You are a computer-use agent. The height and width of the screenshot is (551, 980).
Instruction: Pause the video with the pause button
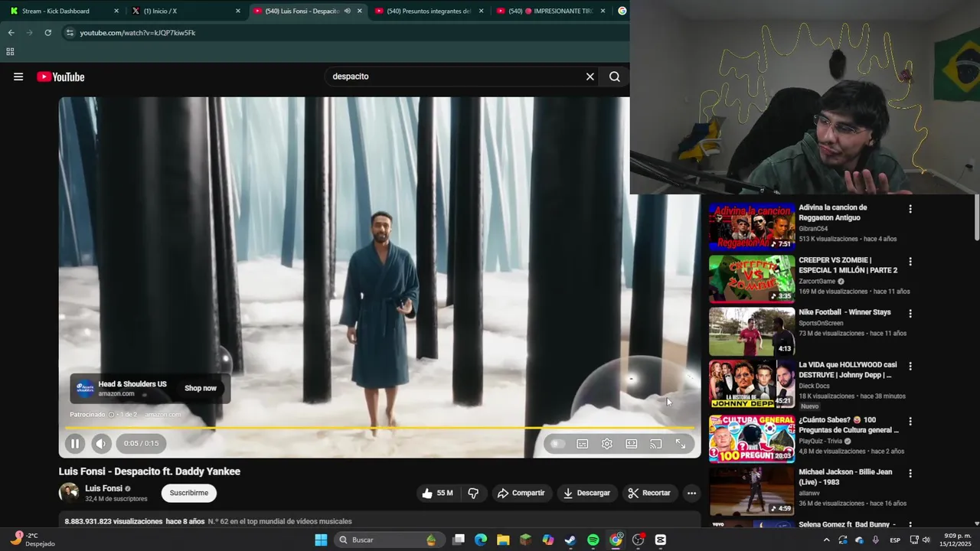(75, 443)
